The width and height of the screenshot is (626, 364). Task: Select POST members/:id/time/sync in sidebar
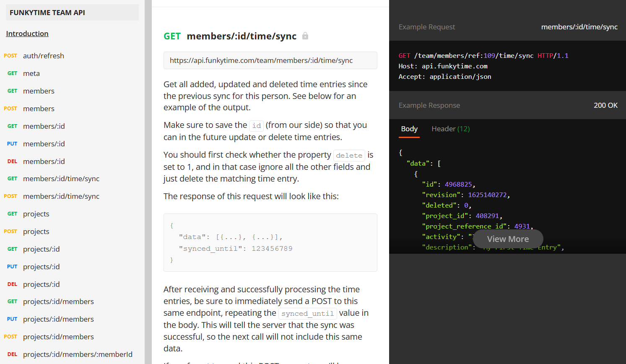pos(52,196)
